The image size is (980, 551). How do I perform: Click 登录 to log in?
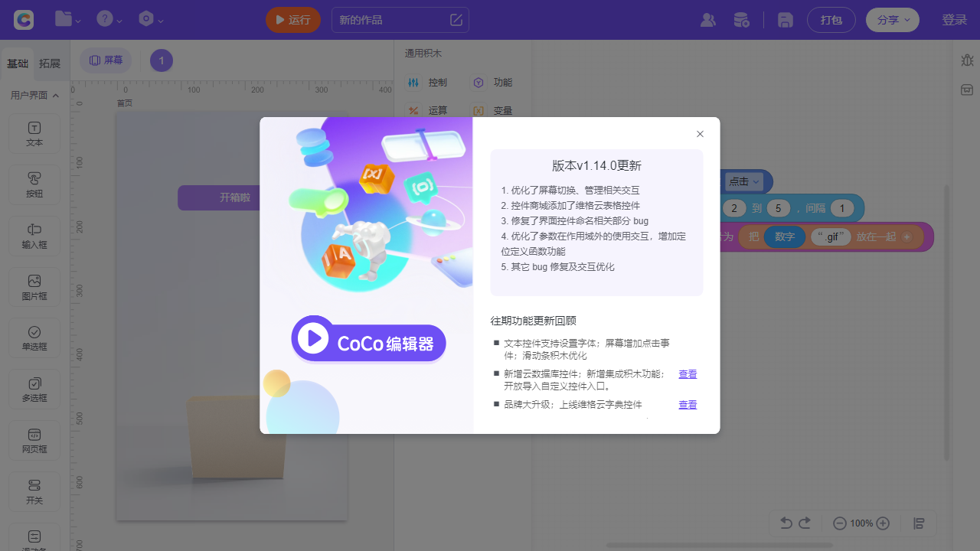(x=955, y=20)
